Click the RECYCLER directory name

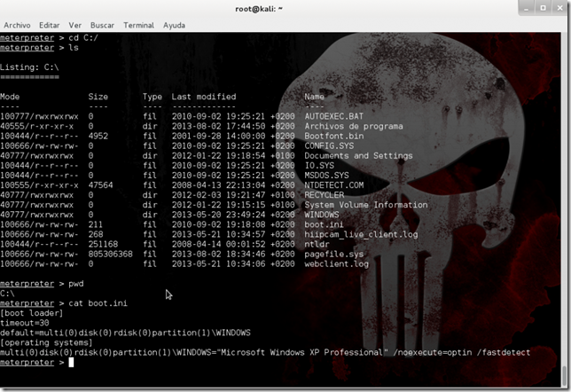pos(325,195)
